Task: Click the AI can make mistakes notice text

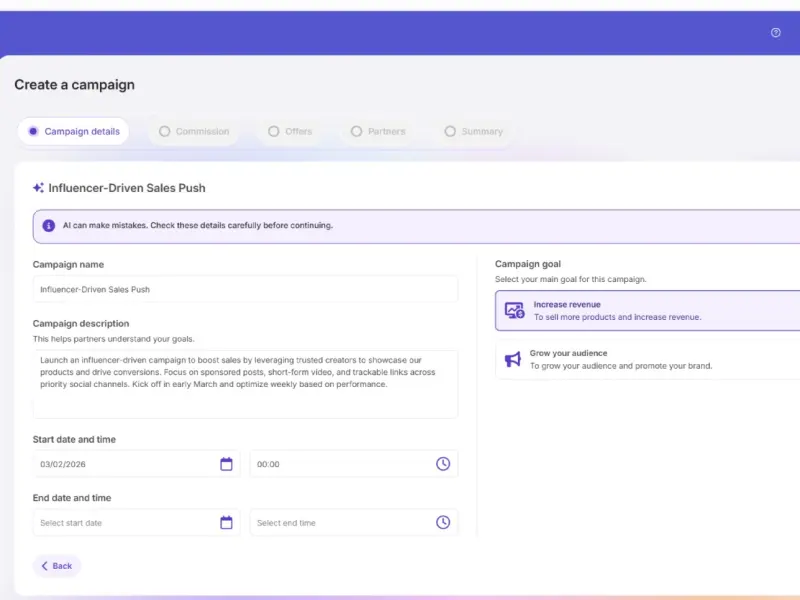Action: 198,226
